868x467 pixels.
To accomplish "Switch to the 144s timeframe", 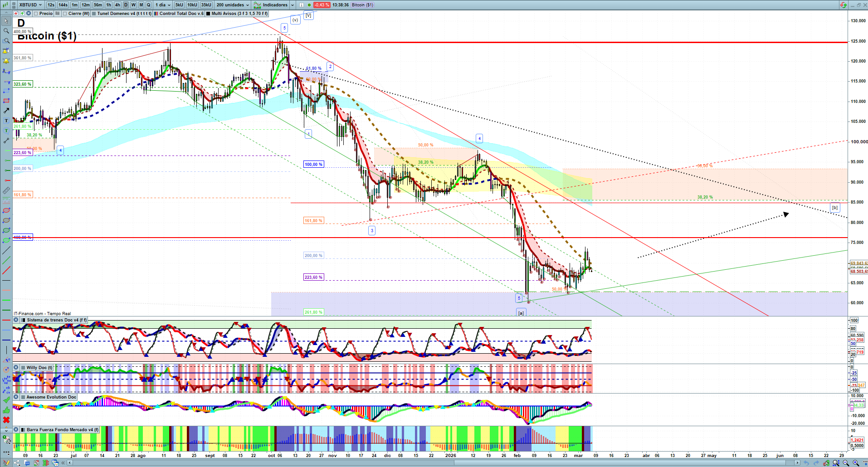I will point(63,5).
